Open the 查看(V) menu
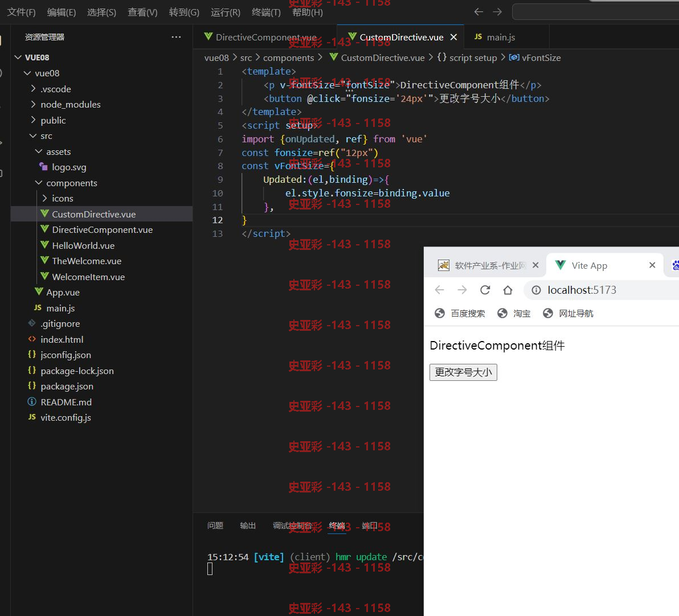This screenshot has width=679, height=616. tap(142, 12)
